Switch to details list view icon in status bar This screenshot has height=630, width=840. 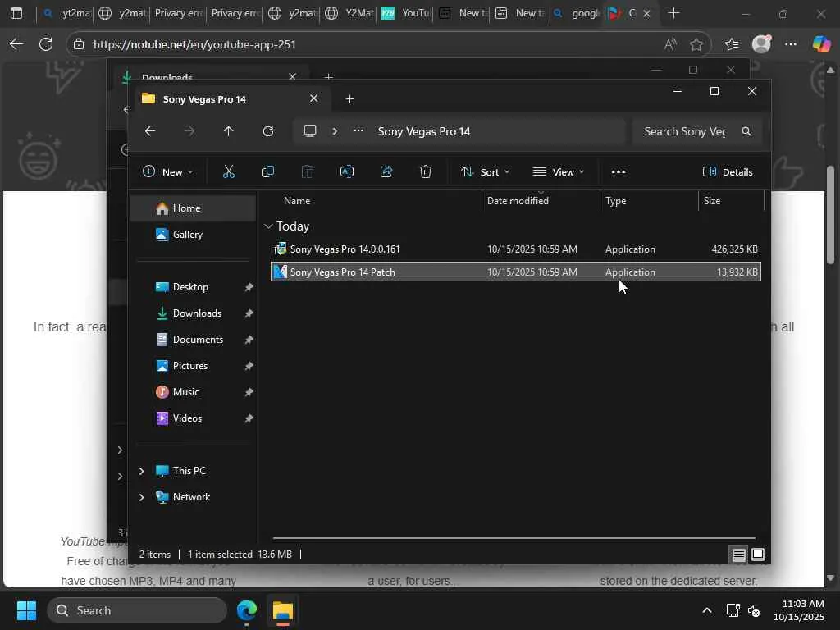click(x=738, y=555)
